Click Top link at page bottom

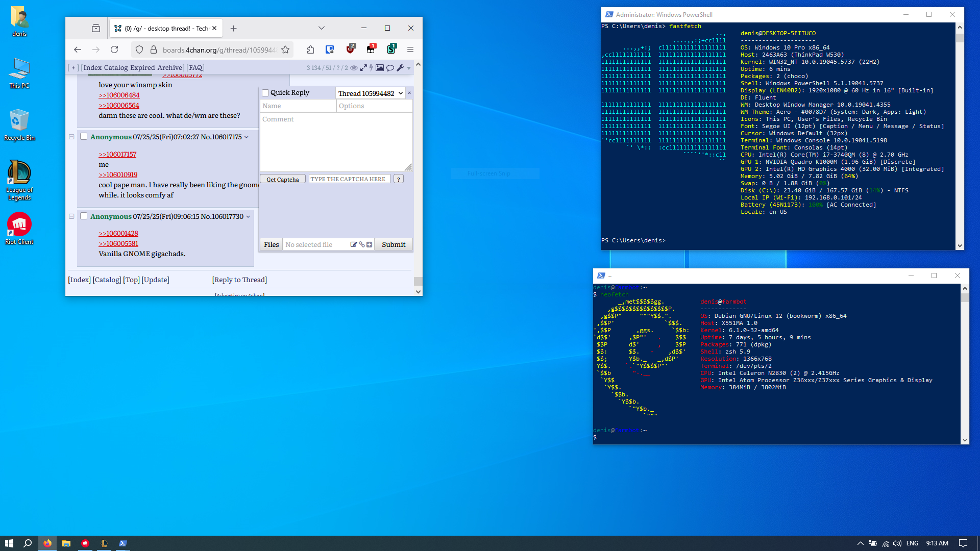131,280
